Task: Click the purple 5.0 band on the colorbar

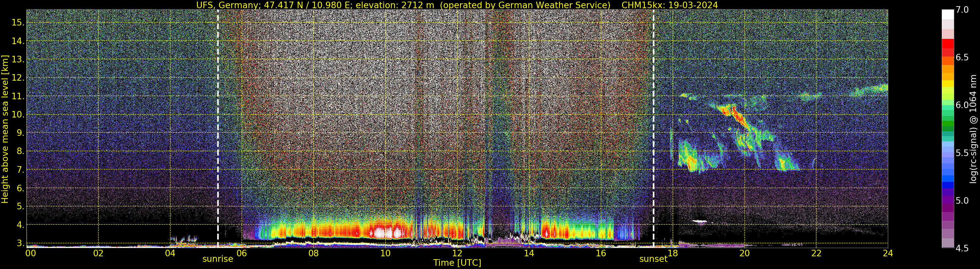Action: 948,200
